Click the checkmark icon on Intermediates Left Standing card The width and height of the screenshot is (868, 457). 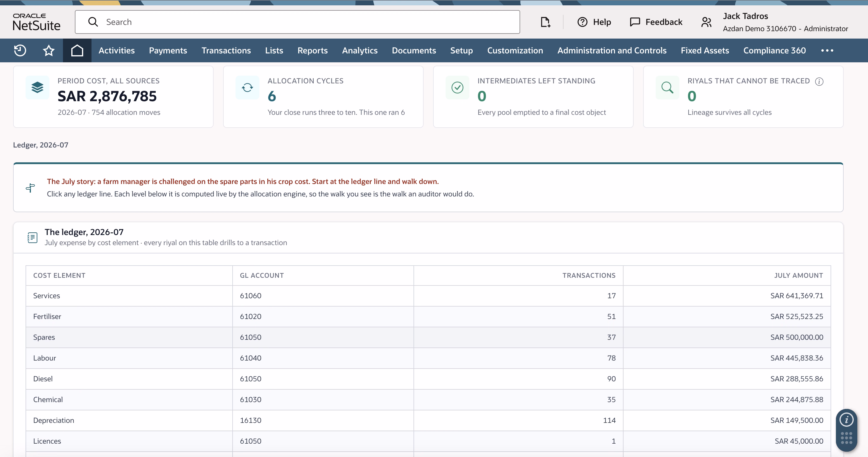click(457, 88)
